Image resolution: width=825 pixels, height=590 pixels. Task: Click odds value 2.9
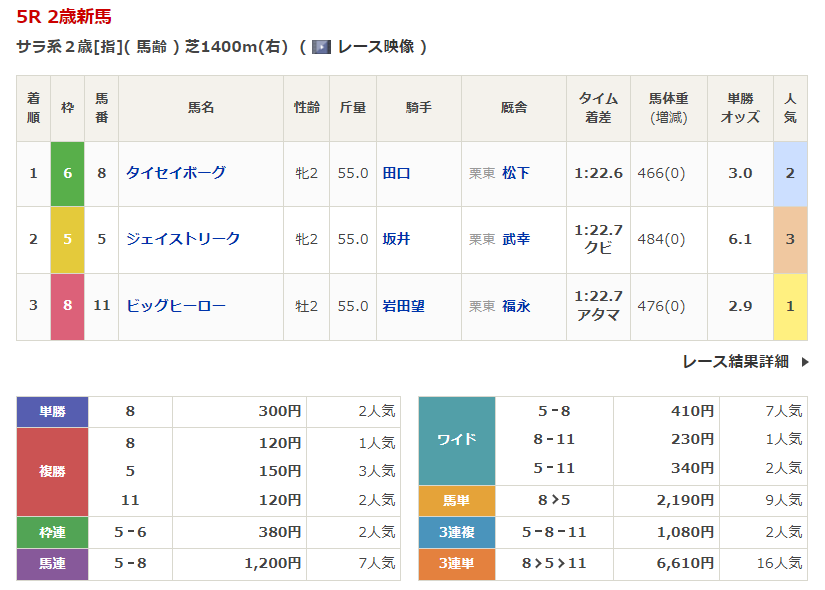(x=740, y=306)
